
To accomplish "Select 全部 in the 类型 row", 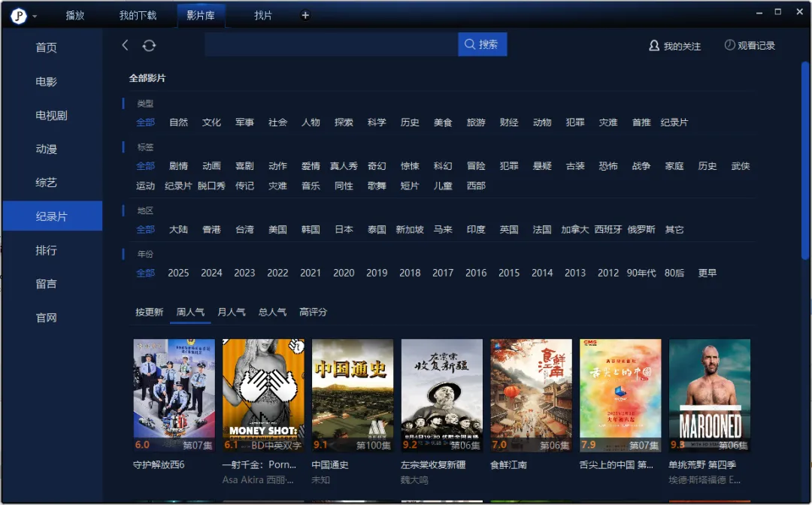I will click(146, 122).
